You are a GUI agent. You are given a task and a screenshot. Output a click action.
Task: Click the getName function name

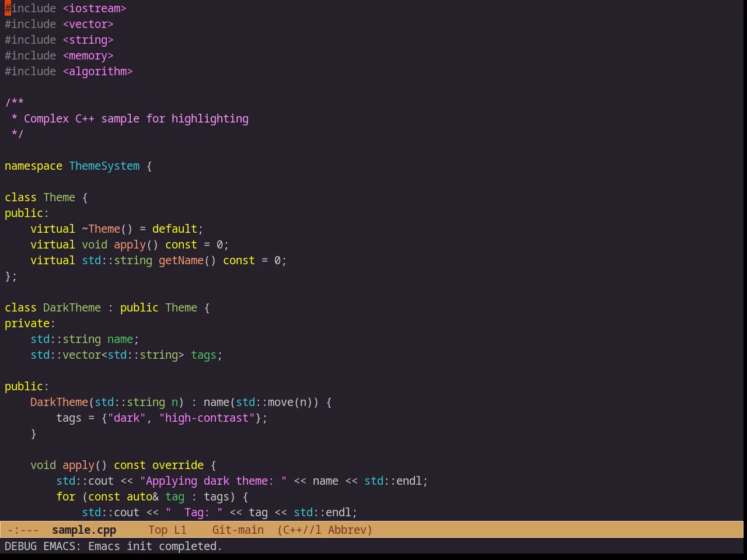[x=181, y=260]
